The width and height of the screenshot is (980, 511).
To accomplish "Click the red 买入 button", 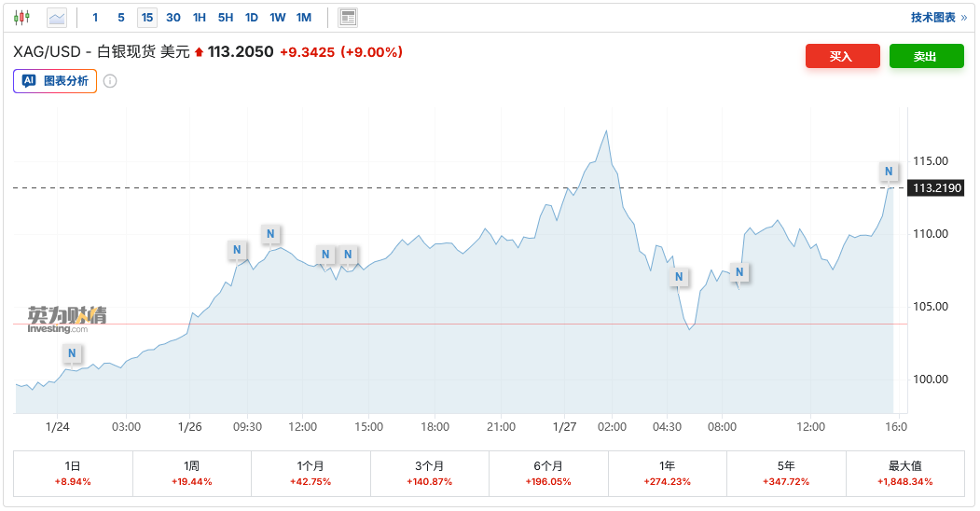I will 842,56.
